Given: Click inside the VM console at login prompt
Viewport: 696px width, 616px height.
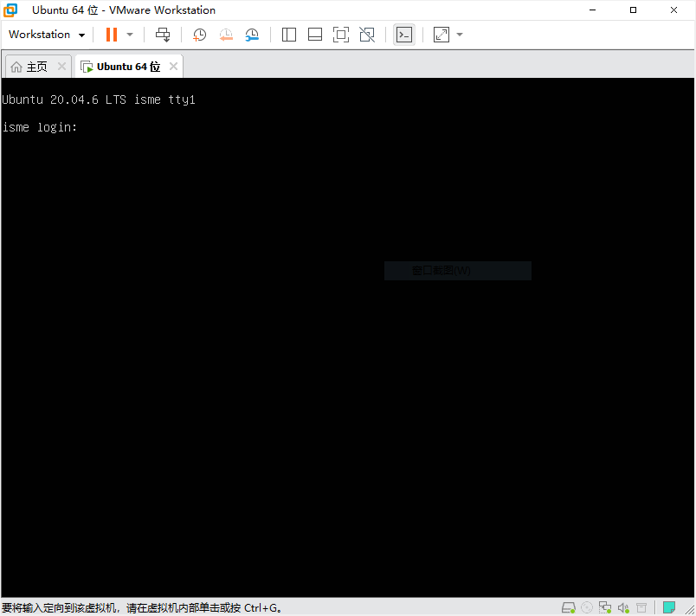Looking at the screenshot, I should tap(40, 128).
